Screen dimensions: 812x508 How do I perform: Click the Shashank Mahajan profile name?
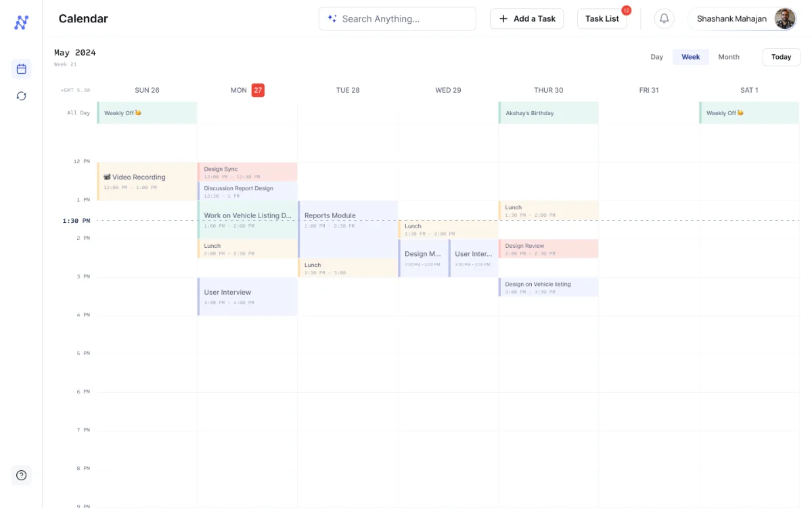[731, 19]
